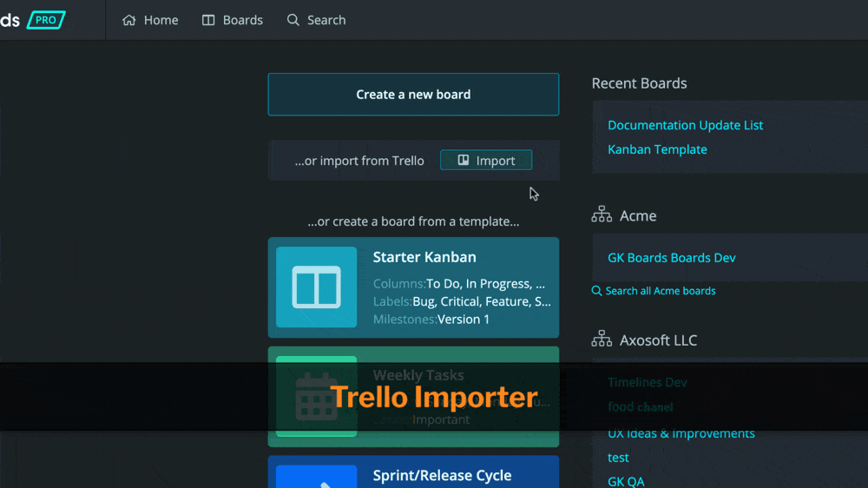Click the Boards columns icon
This screenshot has width=868, height=488.
pyautogui.click(x=208, y=20)
